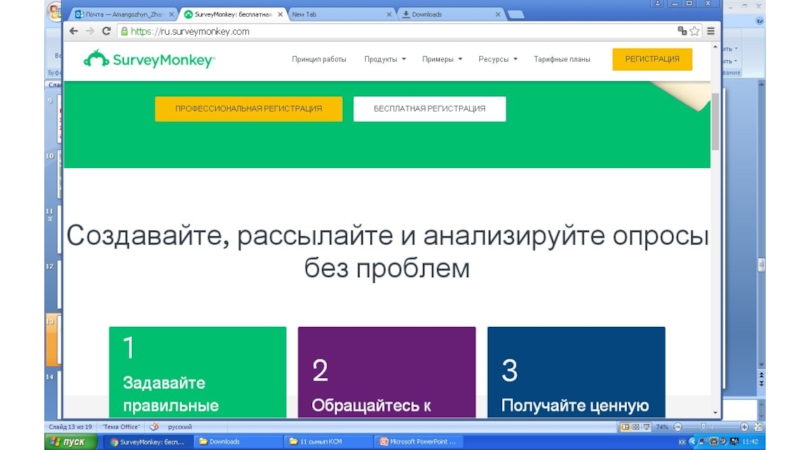
Task: Open Downloads folder taskbar button
Action: click(x=237, y=442)
